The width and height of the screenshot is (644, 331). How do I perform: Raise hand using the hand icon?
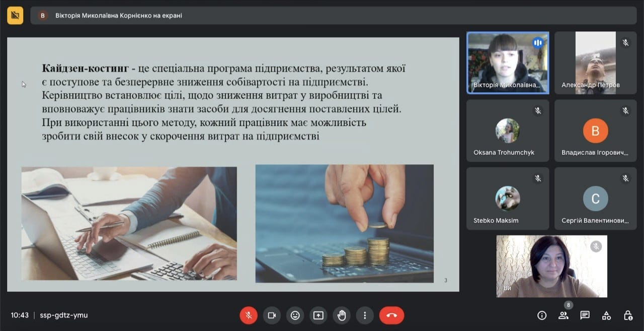pos(342,315)
